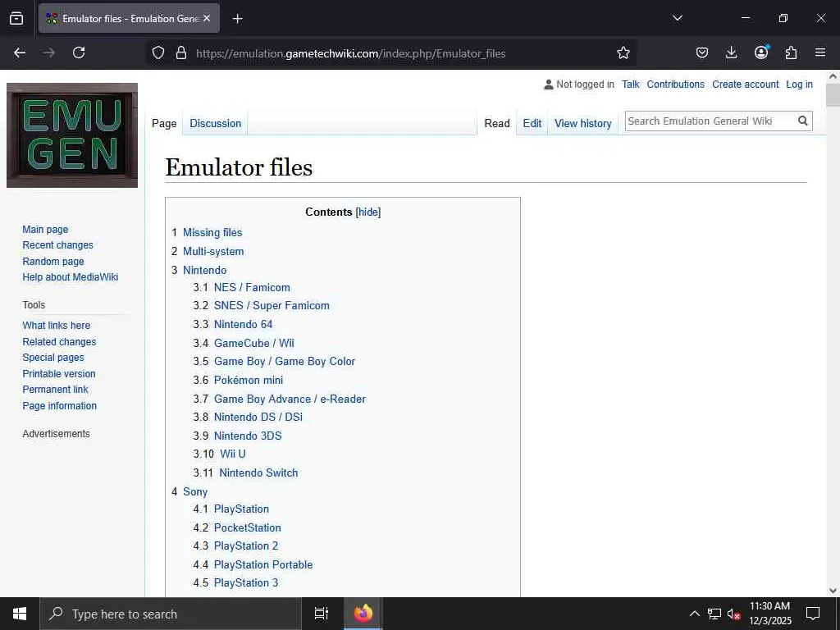Open Main page sidebar link

(46, 230)
